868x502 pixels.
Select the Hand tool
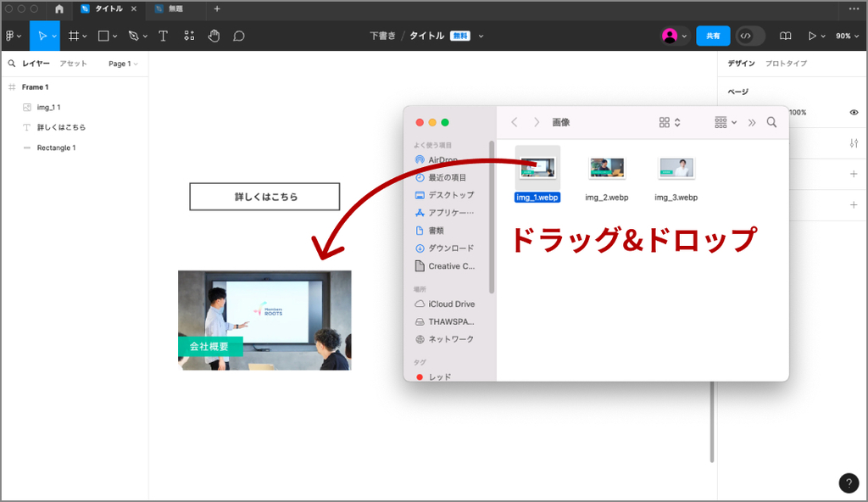tap(214, 36)
